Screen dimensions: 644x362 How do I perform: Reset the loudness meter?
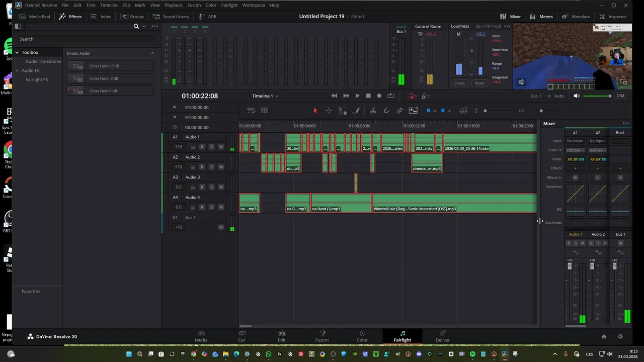[x=480, y=83]
